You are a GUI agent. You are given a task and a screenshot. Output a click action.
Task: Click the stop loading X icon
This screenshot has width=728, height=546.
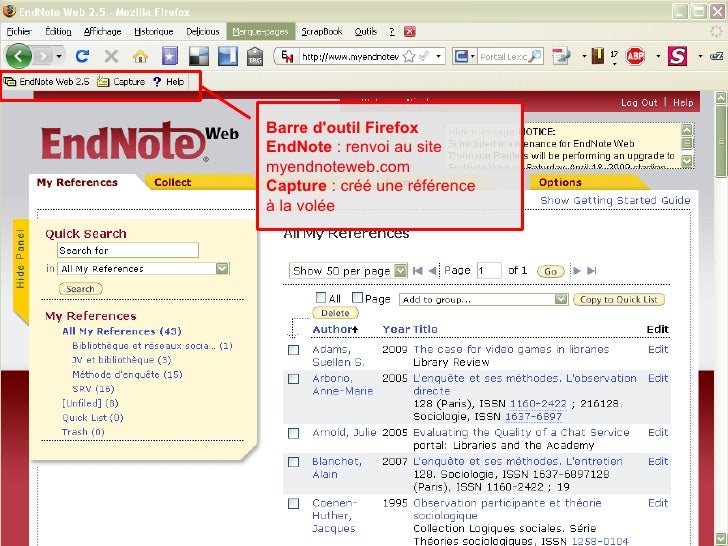(x=111, y=57)
